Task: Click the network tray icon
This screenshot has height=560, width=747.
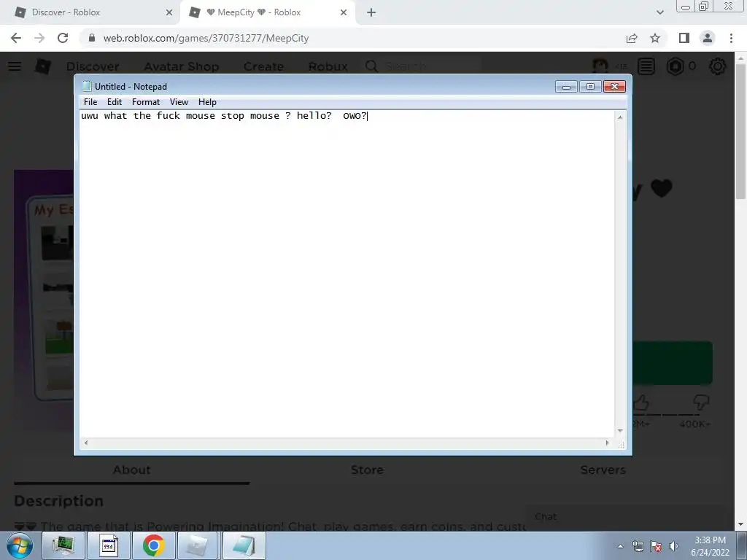Action: click(638, 547)
